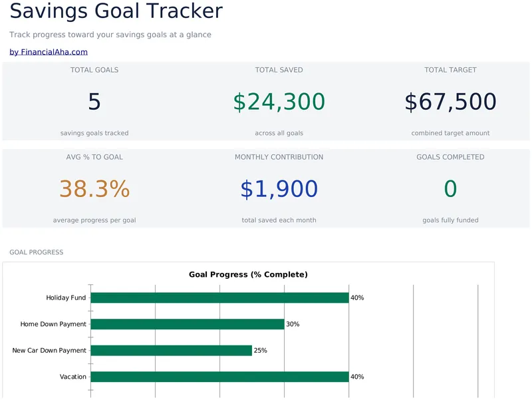Click the Home Down Payment axis label

53,324
